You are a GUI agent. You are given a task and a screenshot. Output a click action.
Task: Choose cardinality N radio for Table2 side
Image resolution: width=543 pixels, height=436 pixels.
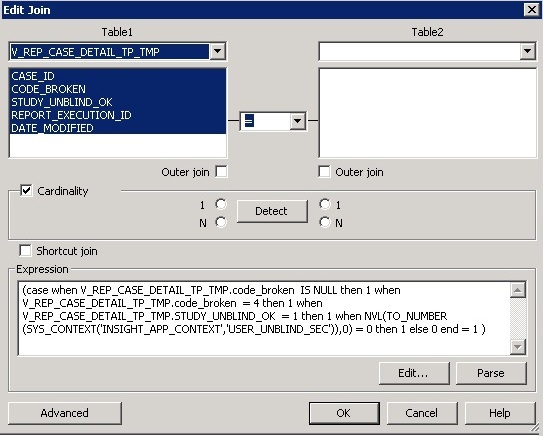[x=325, y=222]
